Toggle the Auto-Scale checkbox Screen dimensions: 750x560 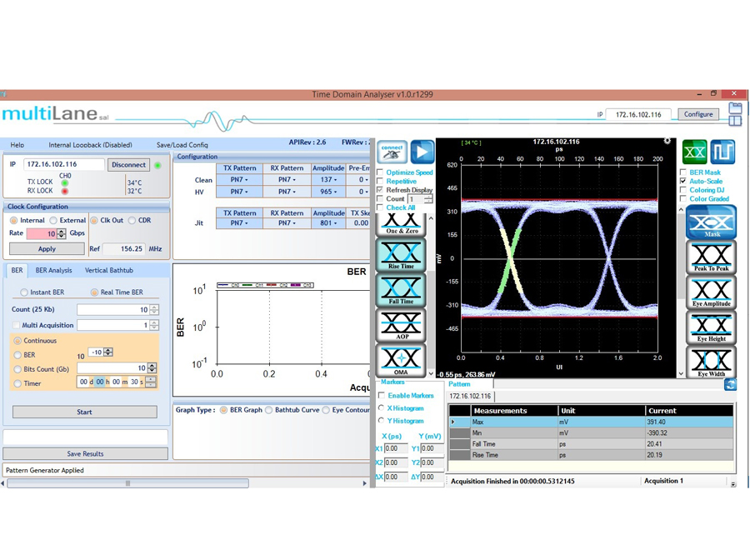(683, 181)
